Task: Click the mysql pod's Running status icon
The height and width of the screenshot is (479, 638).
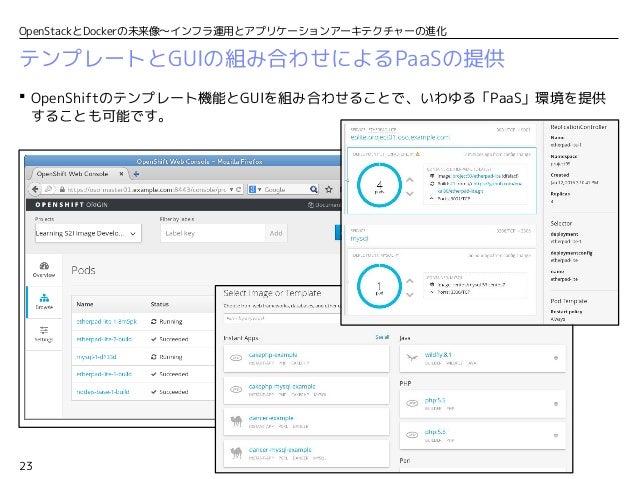Action: point(153,357)
